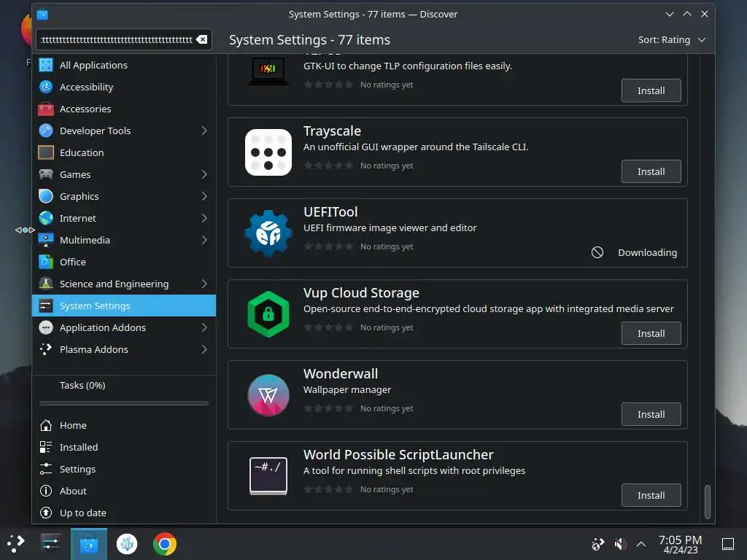Clear the search field text
This screenshot has height=560, width=747.
point(202,39)
